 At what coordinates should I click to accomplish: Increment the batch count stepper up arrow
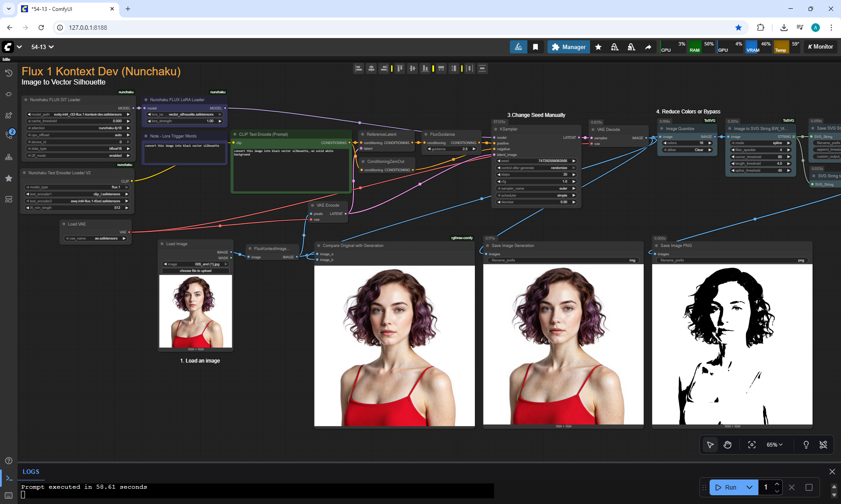777,484
